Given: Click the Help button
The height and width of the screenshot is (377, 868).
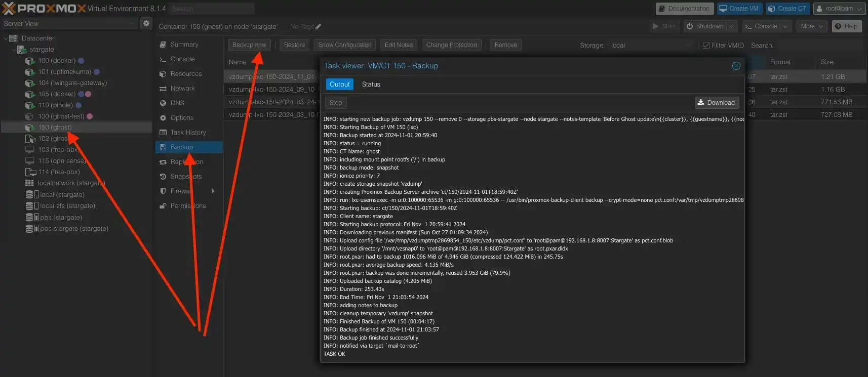Looking at the screenshot, I should click(847, 26).
